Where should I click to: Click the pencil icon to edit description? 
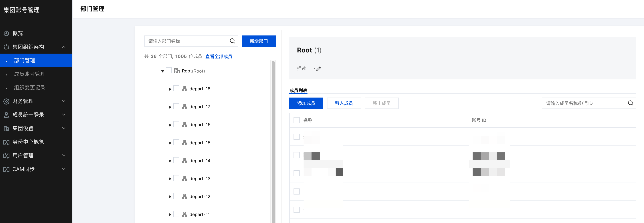pyautogui.click(x=319, y=68)
